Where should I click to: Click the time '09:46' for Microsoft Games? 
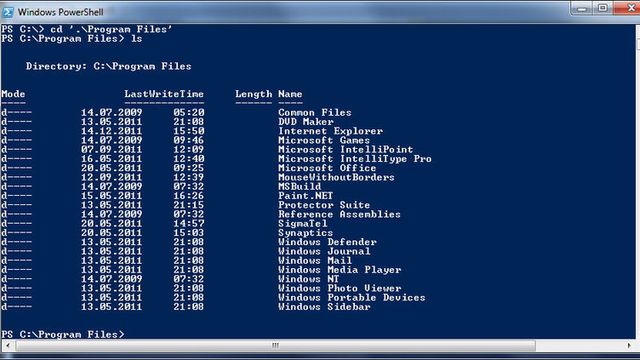point(189,140)
